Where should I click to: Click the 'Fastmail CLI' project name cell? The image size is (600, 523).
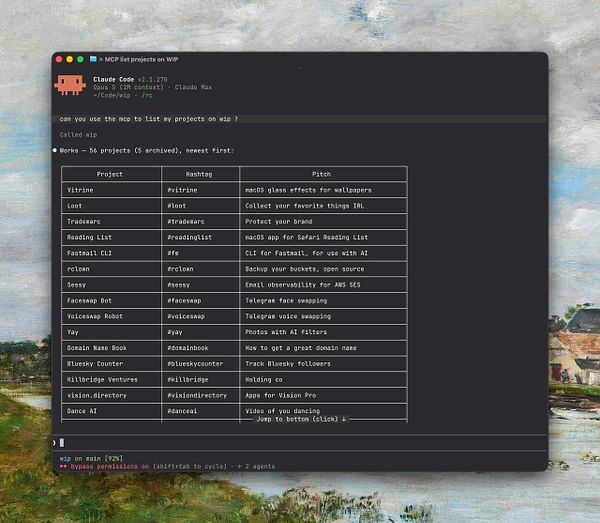click(x=89, y=253)
